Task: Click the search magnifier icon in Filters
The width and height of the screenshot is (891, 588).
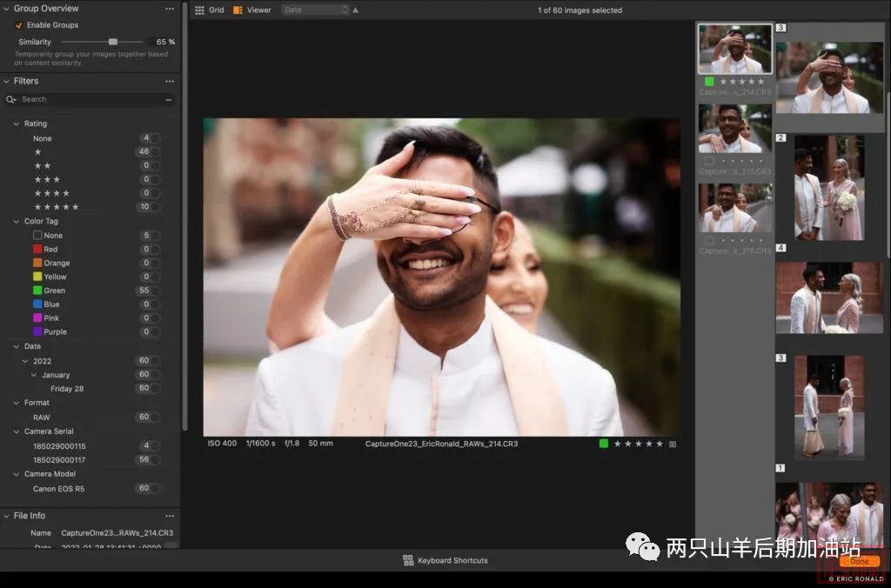Action: (x=11, y=100)
